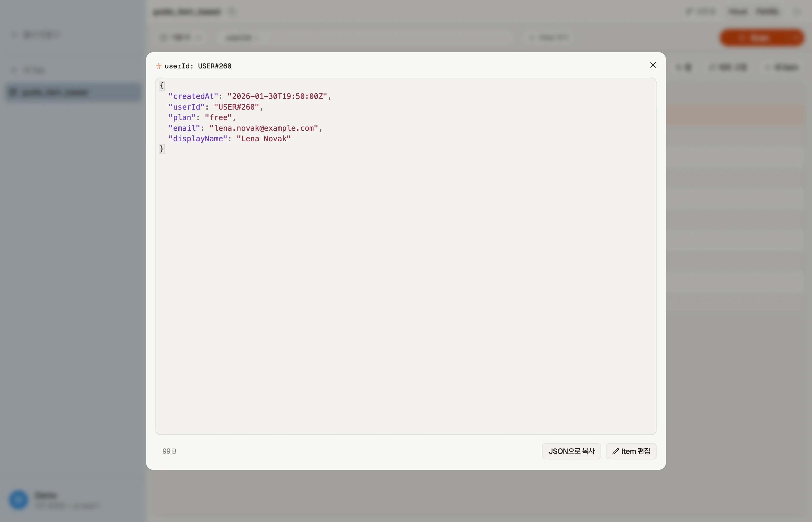Screen dimensions: 812x522
Task: Copy item as JSON with JSON으로 복사
Action: point(571,451)
